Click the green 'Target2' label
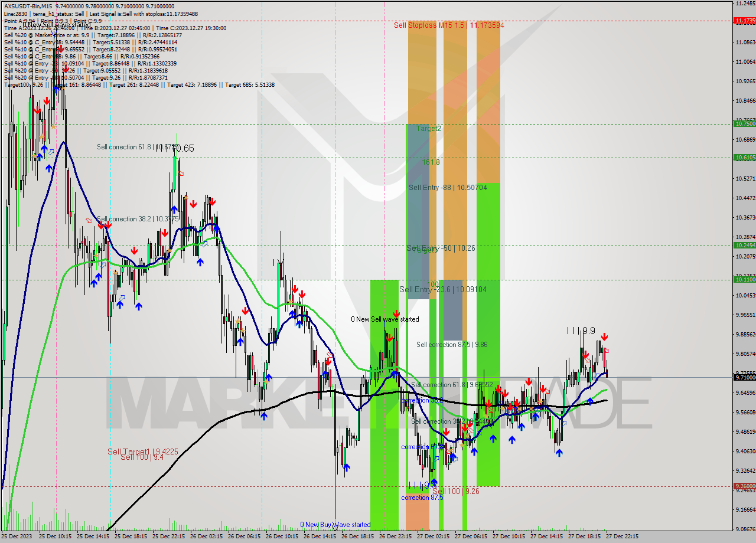The width and height of the screenshot is (756, 543). click(x=428, y=128)
